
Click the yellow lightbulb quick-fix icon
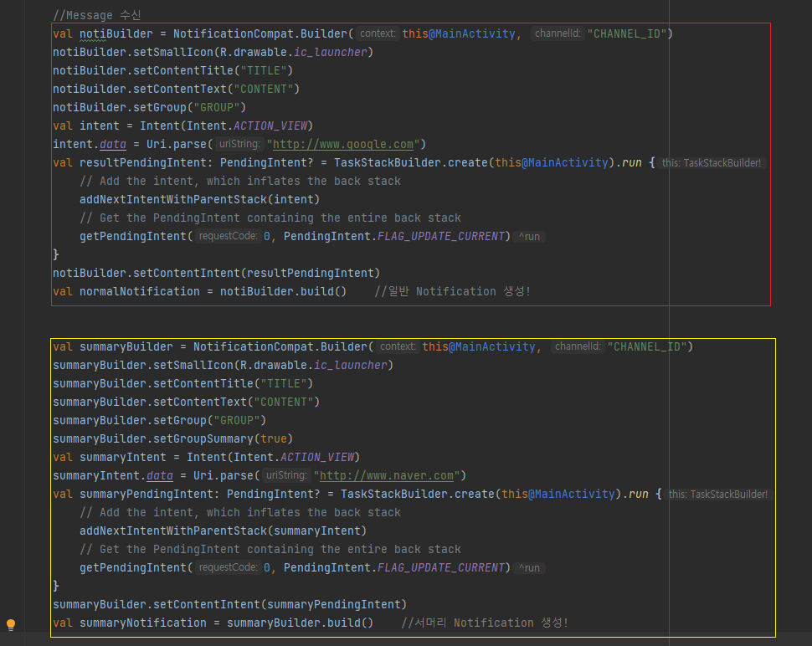[x=11, y=624]
